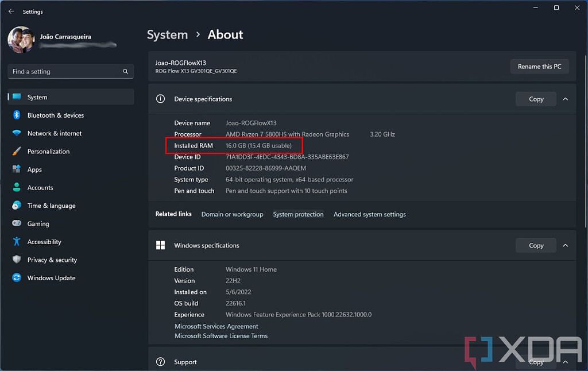The image size is (588, 371).
Task: Click the search magnifier in Find a setting
Action: [x=125, y=71]
